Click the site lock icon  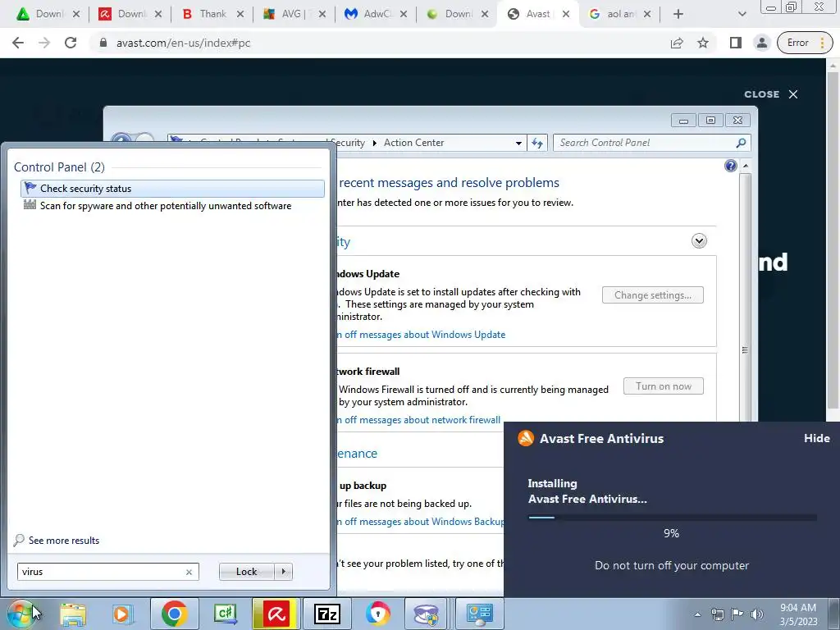coord(103,43)
